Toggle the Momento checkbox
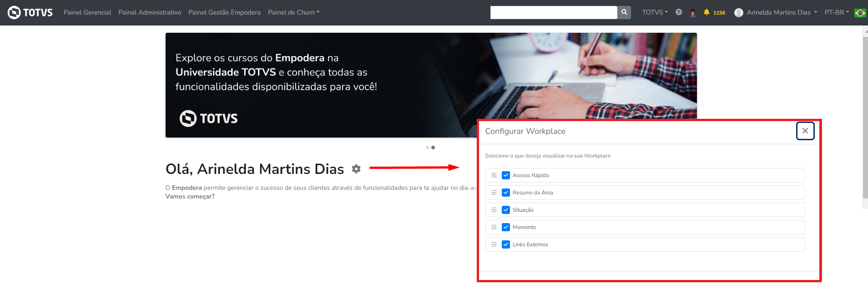Image resolution: width=868 pixels, height=295 pixels. 506,227
